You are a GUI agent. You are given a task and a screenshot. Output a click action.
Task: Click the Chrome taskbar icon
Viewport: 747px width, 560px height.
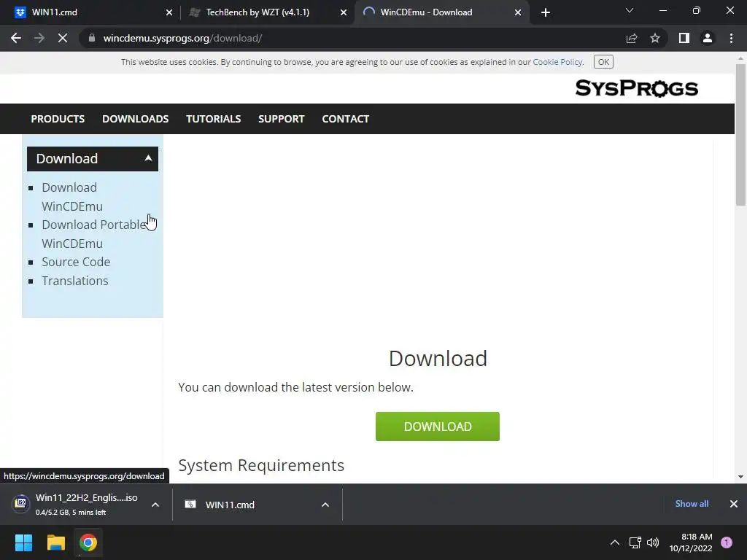(x=88, y=542)
